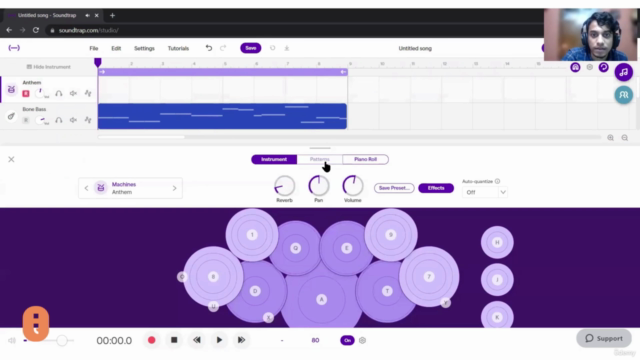Click the Pan knob
The width and height of the screenshot is (640, 360).
coord(318,186)
